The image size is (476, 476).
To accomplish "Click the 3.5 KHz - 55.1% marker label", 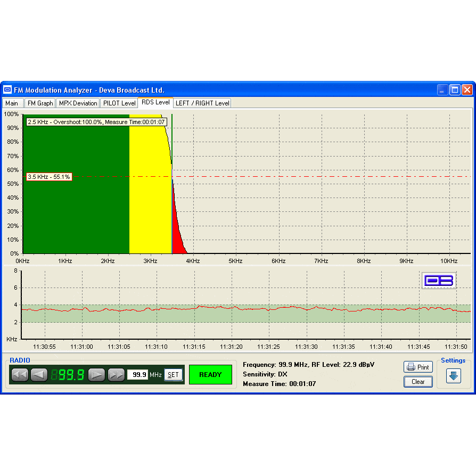I will (49, 177).
